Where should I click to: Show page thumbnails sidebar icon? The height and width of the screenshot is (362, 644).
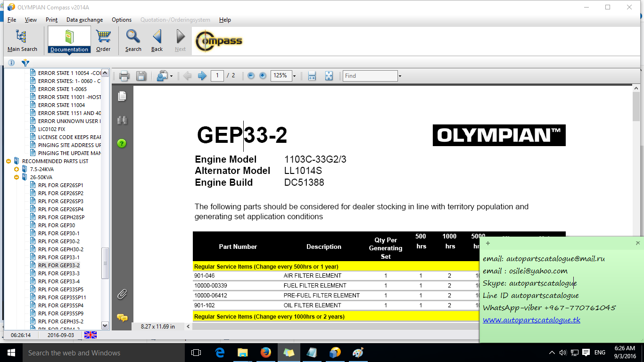coord(121,96)
